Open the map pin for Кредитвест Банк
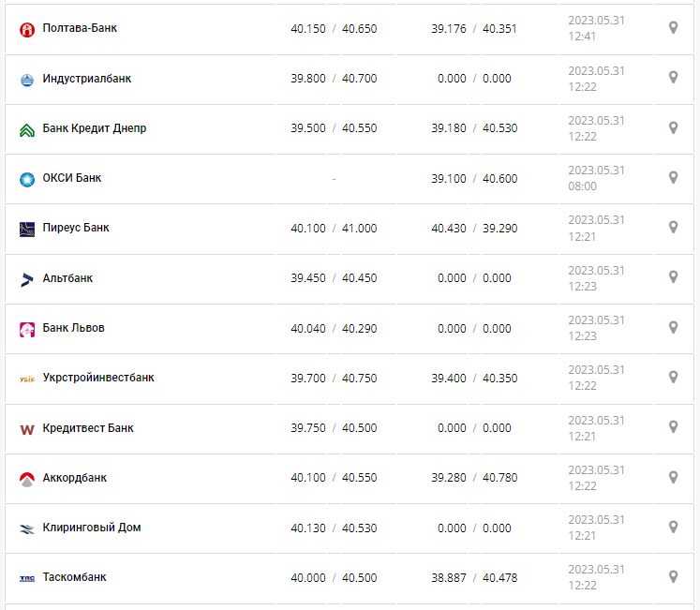 [673, 427]
